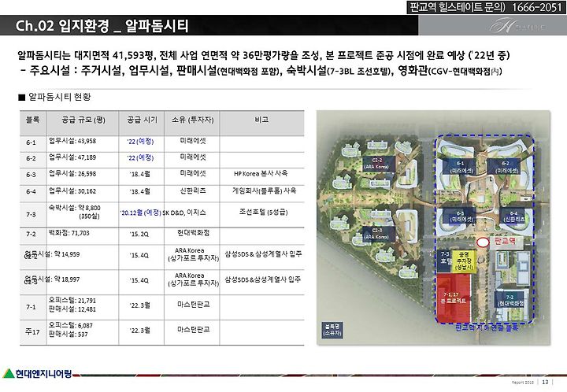
Task: Click the page number 13
Action: click(x=545, y=382)
